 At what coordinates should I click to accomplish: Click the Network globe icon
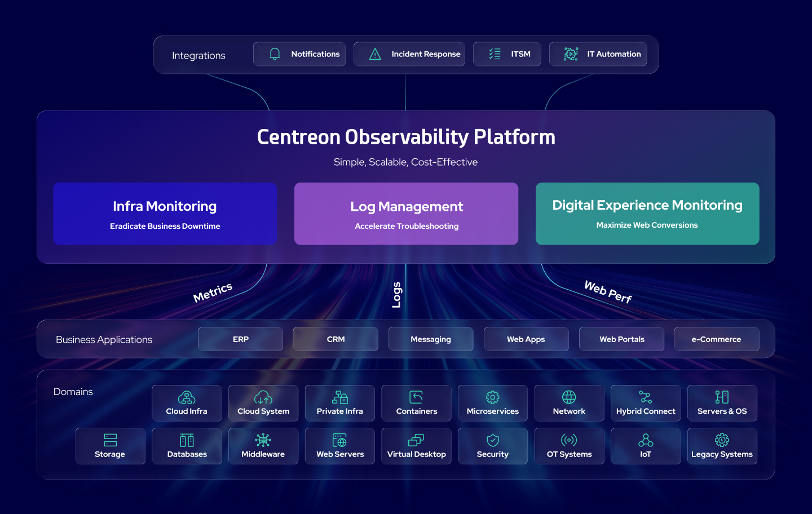point(569,397)
